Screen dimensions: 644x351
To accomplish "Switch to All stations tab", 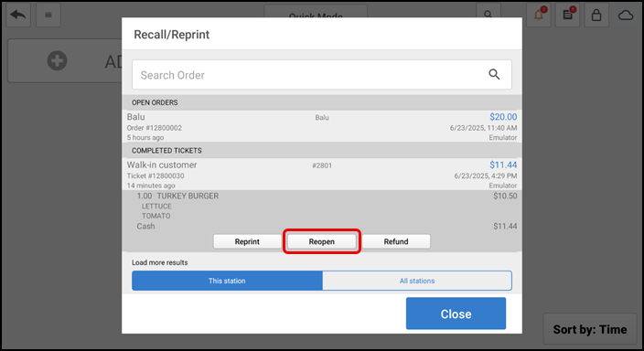I will pos(417,281).
